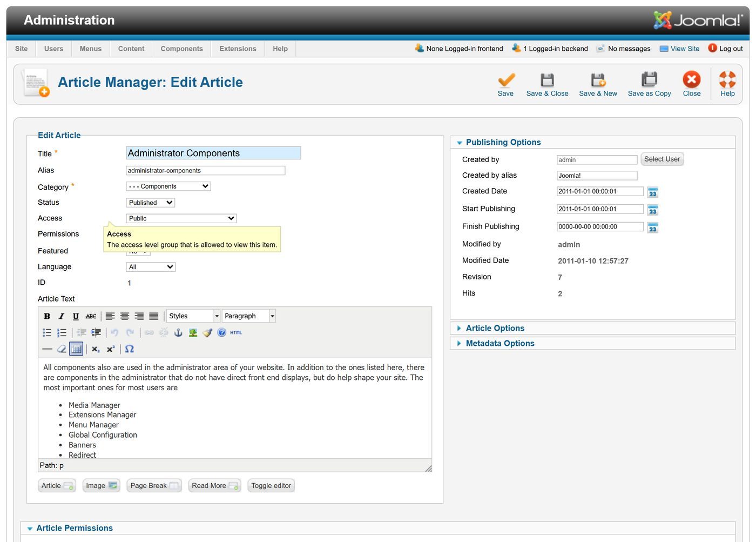756x542 pixels.
Task: Apply strikethrough formatting
Action: point(91,316)
